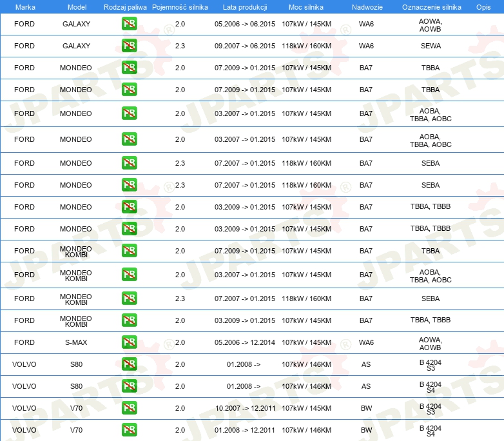Click the fuel icon for Volvo V70 01.2008 row
Viewport: 504px width, 441px height.
point(129,429)
